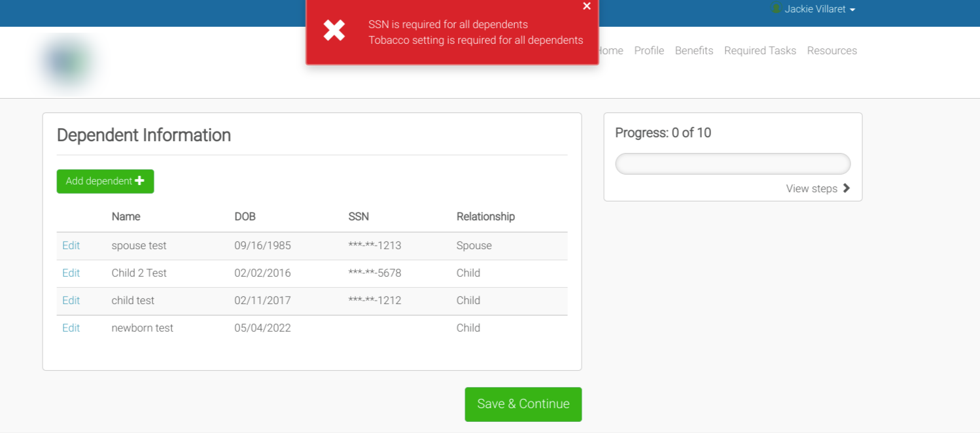The image size is (980, 433).
Task: Close the red error notification
Action: tap(586, 7)
